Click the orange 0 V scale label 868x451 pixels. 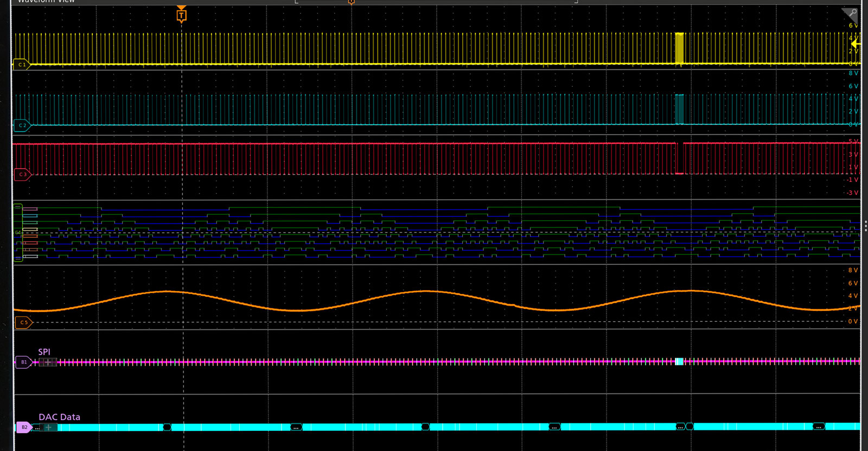[x=853, y=321]
